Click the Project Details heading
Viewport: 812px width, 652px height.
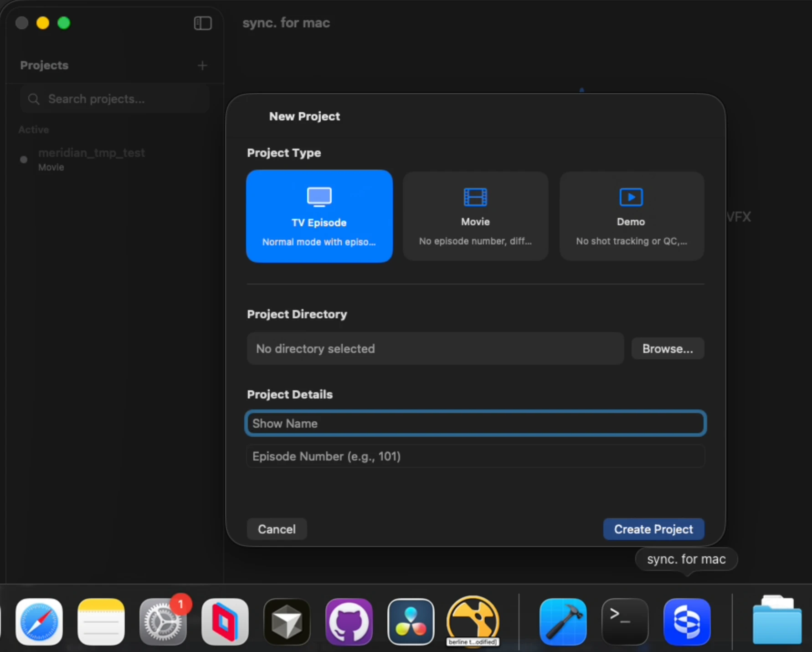[290, 395]
